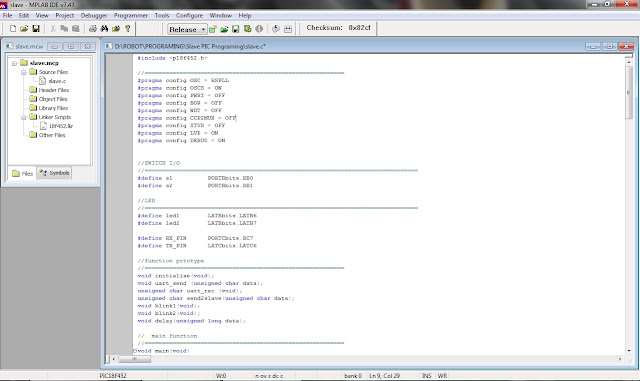Select the Other Files folder
The image size is (640, 381).
52,135
